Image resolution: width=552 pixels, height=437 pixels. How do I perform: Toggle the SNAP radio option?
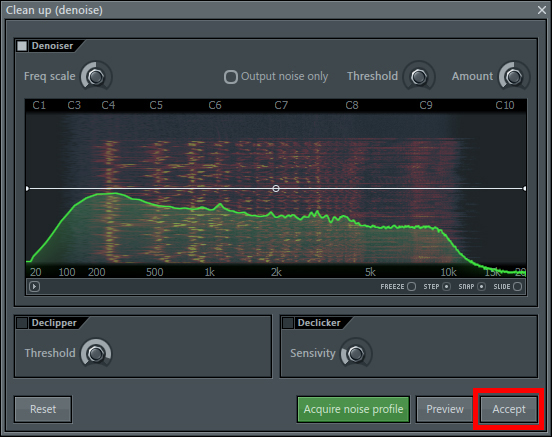(x=481, y=287)
